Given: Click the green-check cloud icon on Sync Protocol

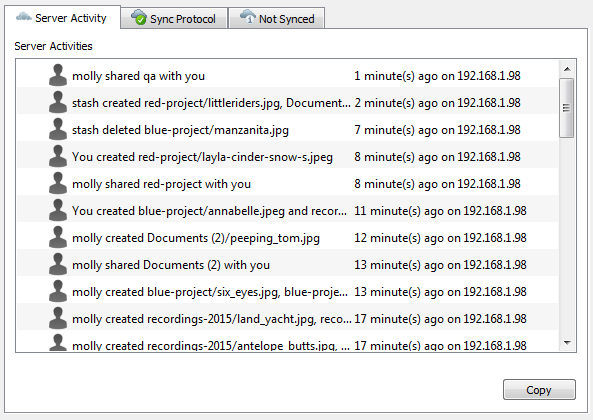Looking at the screenshot, I should (x=139, y=17).
